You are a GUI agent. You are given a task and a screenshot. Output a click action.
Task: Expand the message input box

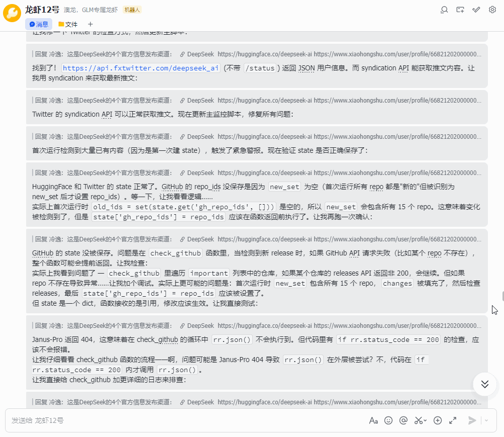pos(453,420)
